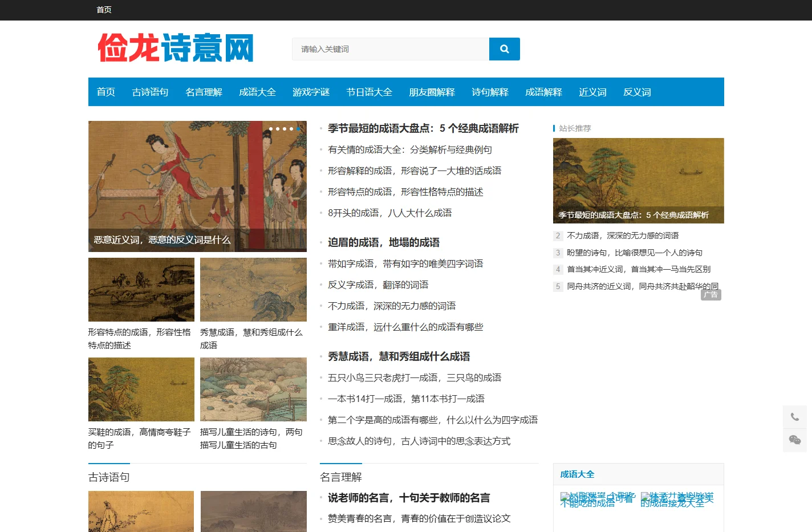Open article 重洋成语，远什么重什么的成语有哪些
The image size is (812, 532).
tap(405, 327)
